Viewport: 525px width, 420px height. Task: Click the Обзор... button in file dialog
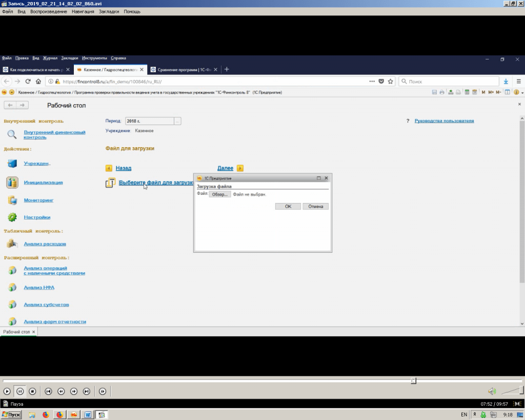coord(219,195)
